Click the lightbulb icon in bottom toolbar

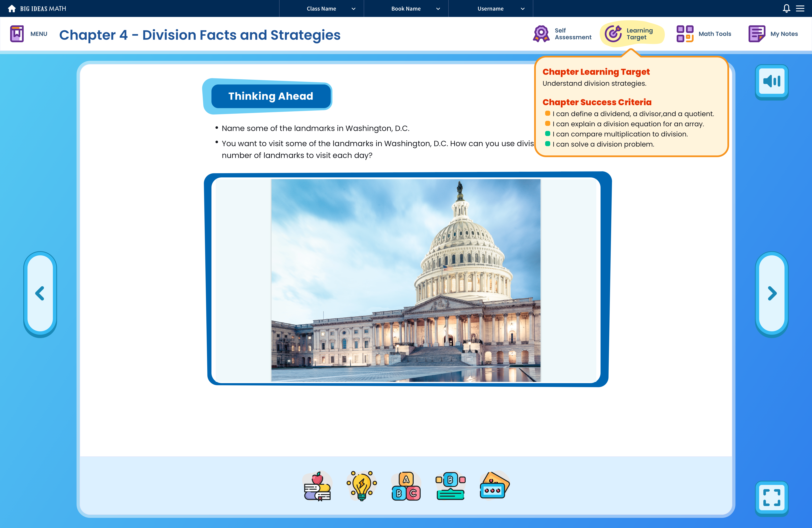click(x=362, y=486)
